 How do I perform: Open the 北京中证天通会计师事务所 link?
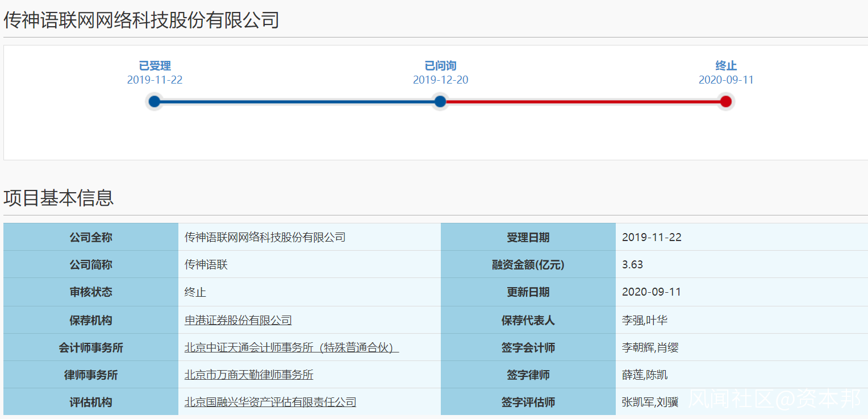point(291,347)
